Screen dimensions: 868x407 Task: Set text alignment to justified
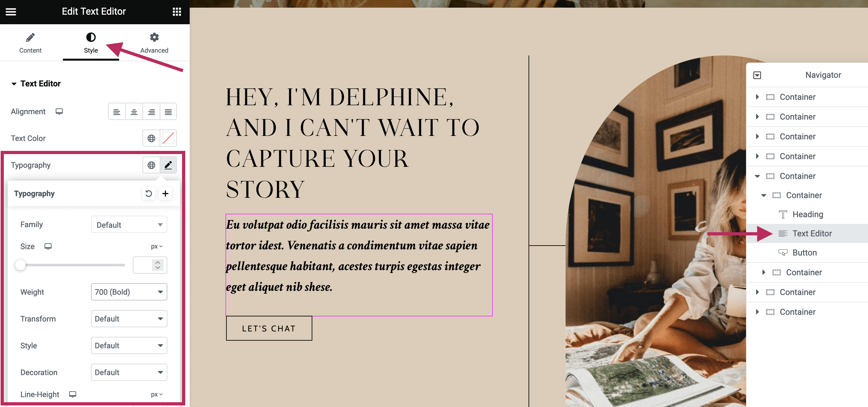point(168,112)
